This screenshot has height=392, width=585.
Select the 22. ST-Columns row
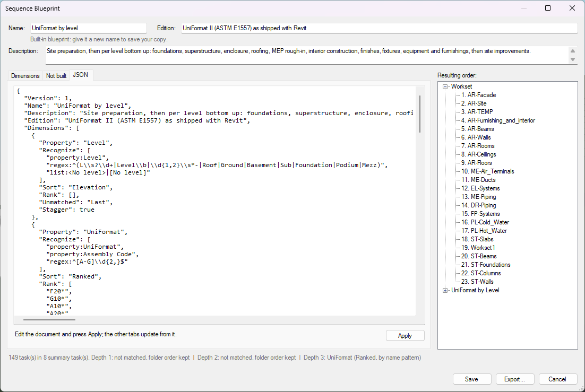pos(481,273)
